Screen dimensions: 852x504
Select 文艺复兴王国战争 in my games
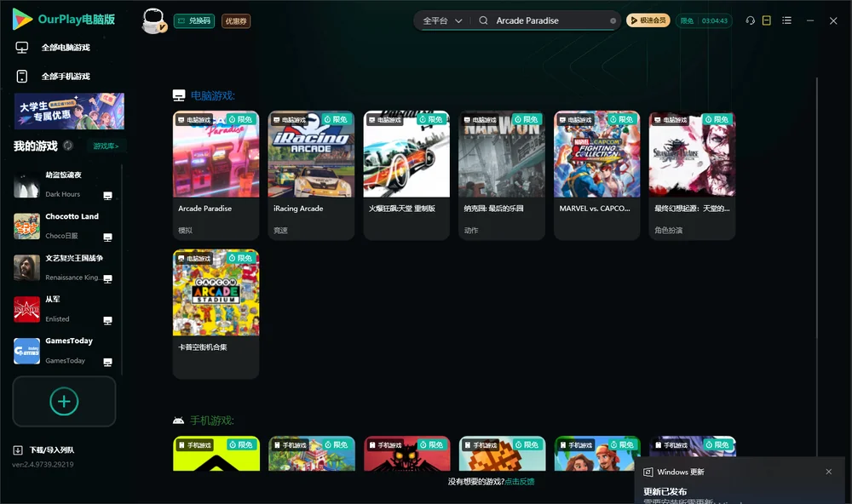tap(63, 267)
